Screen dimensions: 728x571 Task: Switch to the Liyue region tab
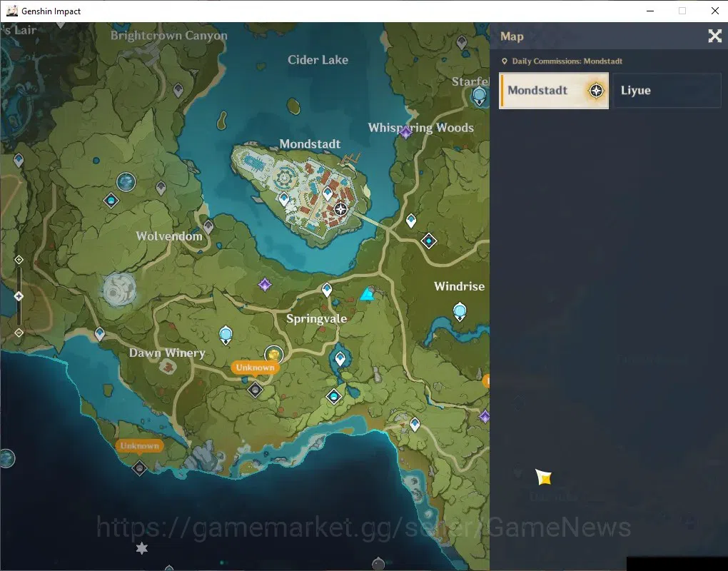667,91
